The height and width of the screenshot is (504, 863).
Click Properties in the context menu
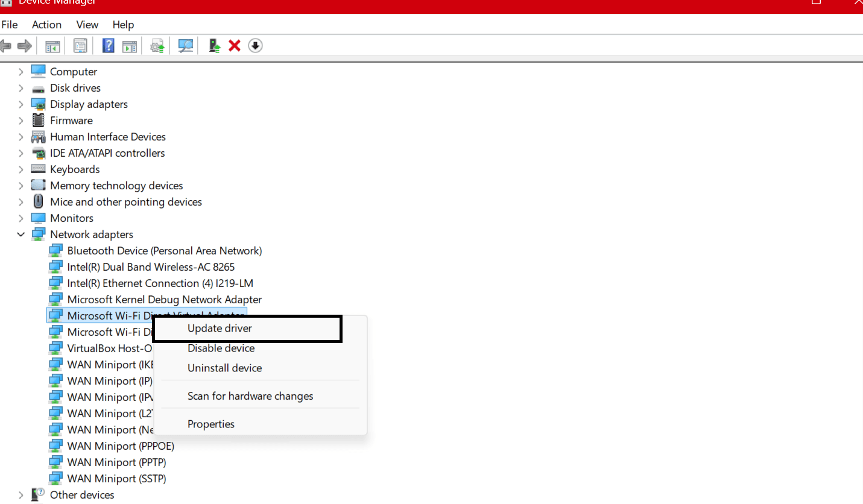(x=210, y=424)
